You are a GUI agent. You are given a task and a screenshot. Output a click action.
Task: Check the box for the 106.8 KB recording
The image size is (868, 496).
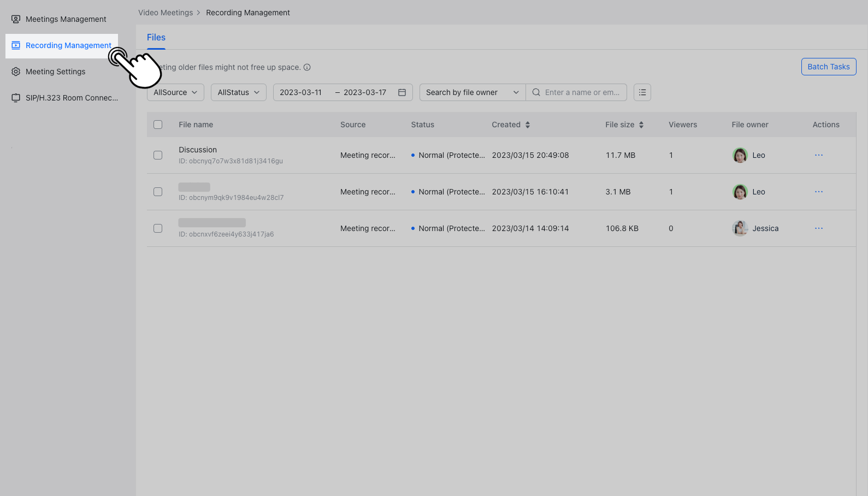coord(158,228)
